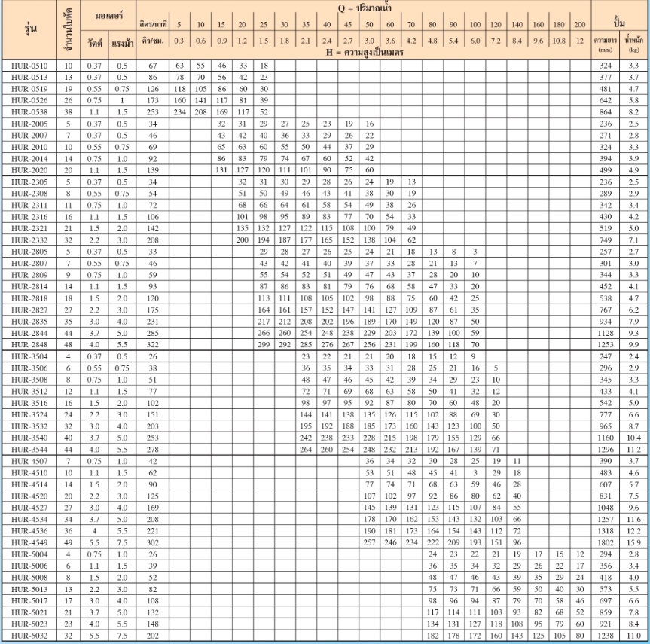Image resolution: width=650 pixels, height=644 pixels.
Task: Click pump length 642 in HUR-0526 row
Action: point(606,100)
